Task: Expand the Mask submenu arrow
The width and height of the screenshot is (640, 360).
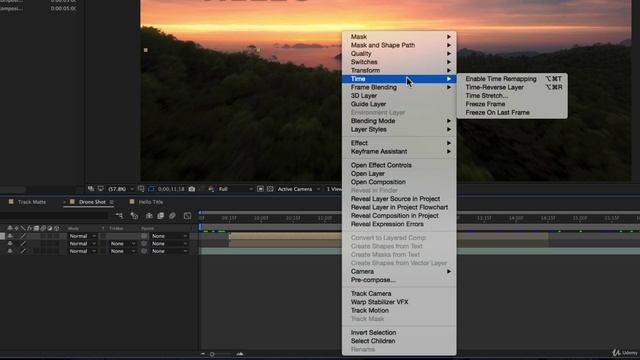Action: coord(449,37)
